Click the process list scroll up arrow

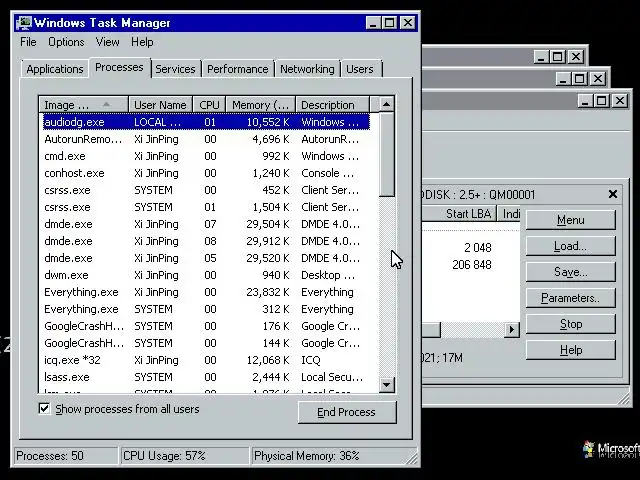coord(387,104)
